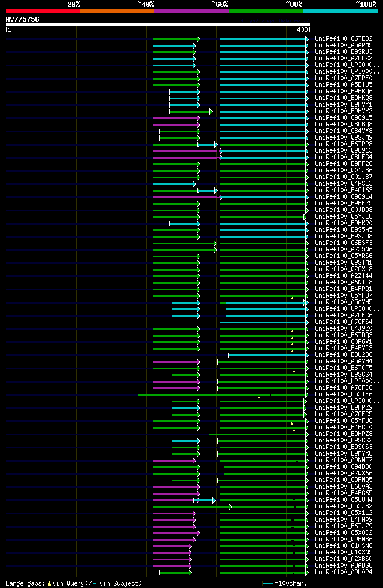
Task: Select the UniRef100_Q9STM1 label
Action: (344, 263)
